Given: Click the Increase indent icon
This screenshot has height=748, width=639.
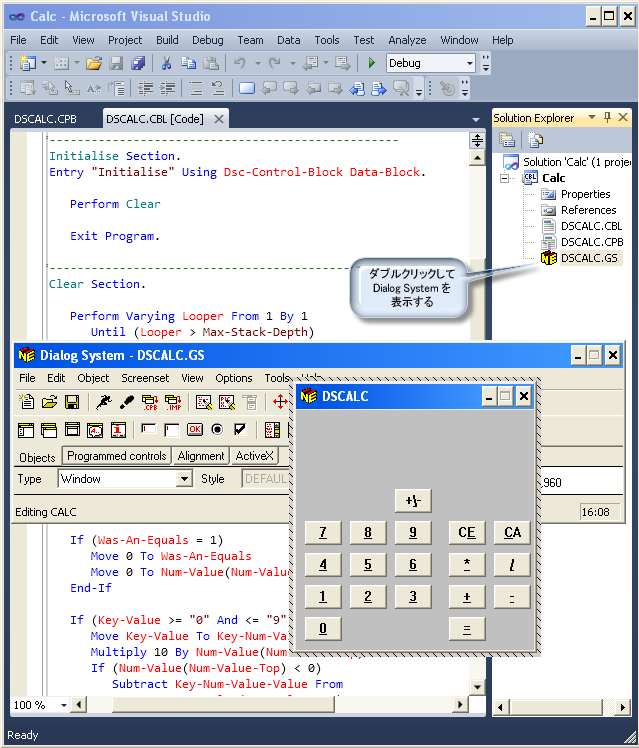Looking at the screenshot, I should click(167, 88).
